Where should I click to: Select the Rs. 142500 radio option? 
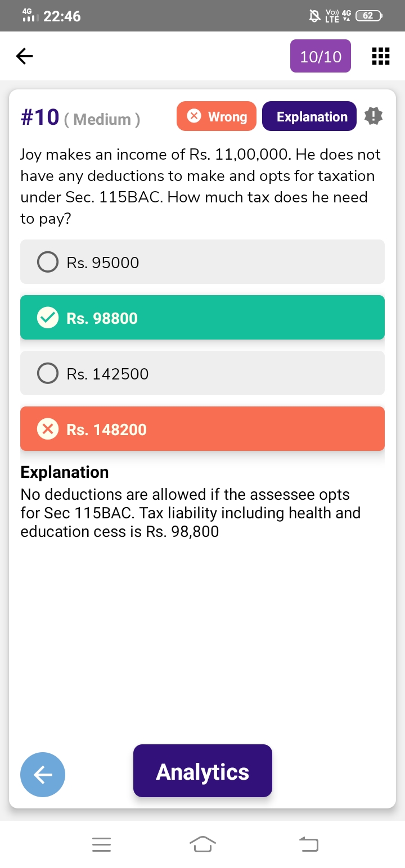pos(48,373)
